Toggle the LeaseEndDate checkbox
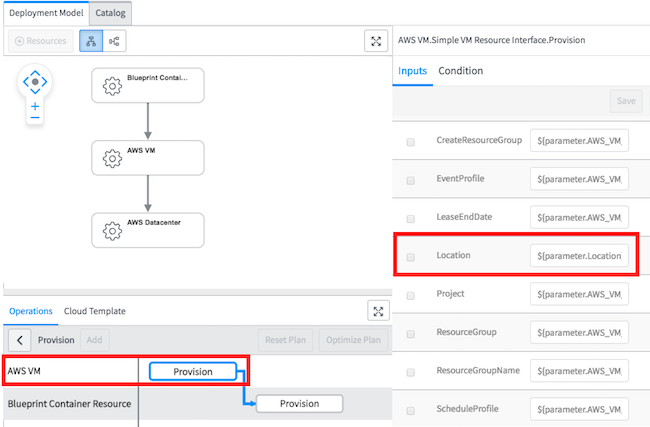 (x=410, y=218)
